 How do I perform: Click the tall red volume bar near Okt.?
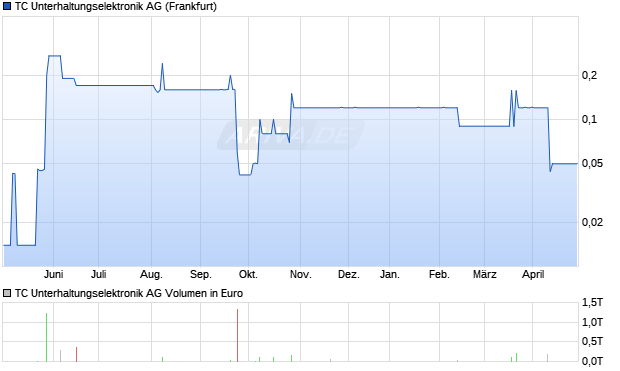(x=237, y=335)
